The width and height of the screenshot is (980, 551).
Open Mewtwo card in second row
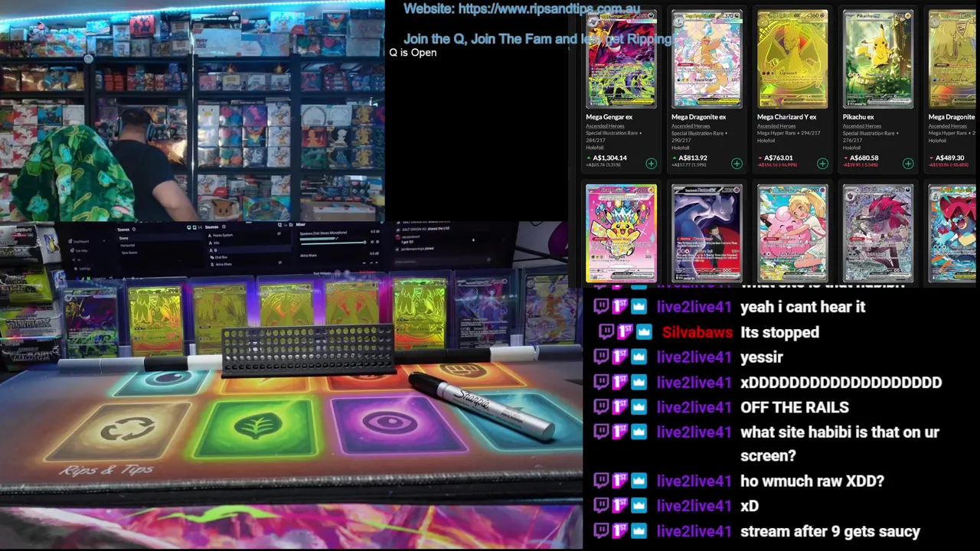pyautogui.click(x=707, y=233)
